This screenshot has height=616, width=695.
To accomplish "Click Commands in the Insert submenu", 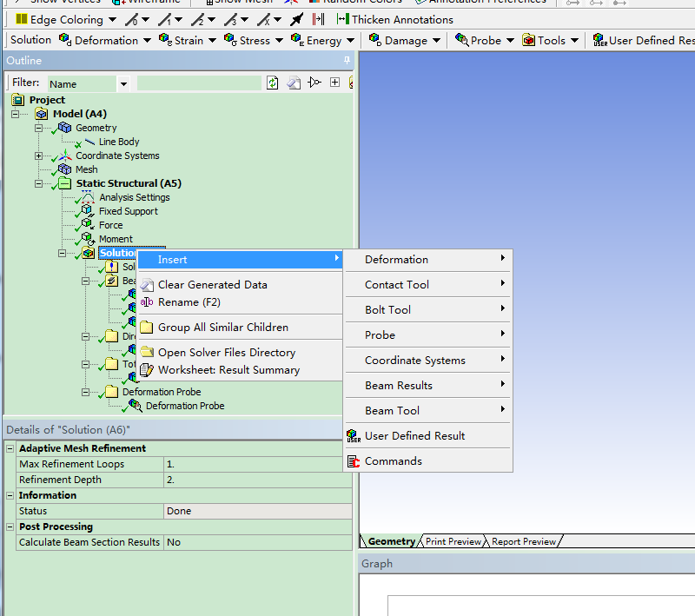I will (393, 461).
